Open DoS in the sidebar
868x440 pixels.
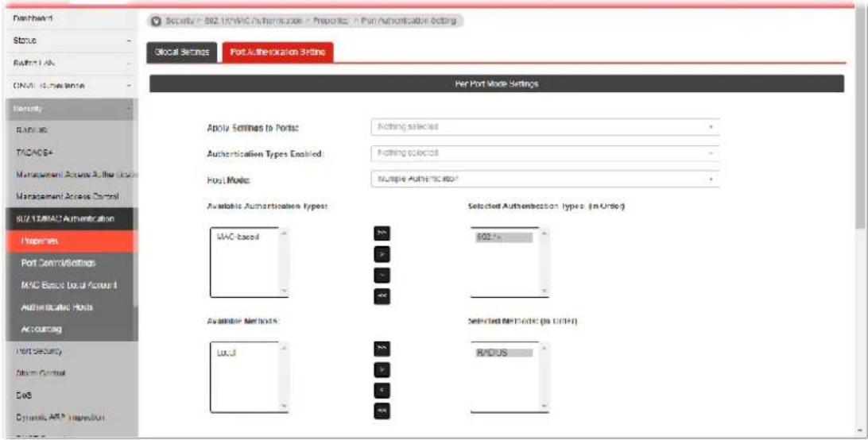(71, 396)
